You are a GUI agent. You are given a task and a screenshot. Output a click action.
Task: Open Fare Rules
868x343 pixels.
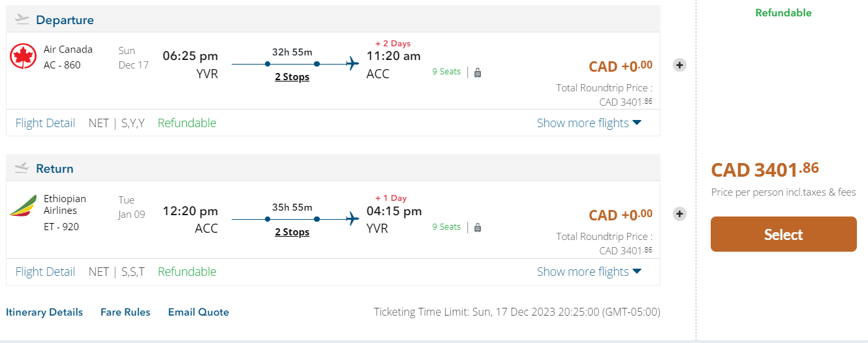click(125, 312)
